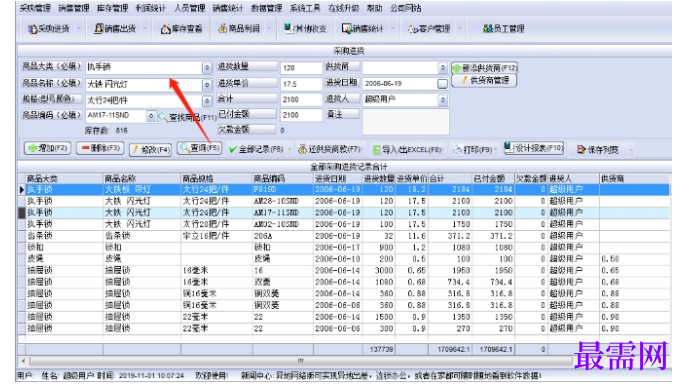686x387 pixels.
Task: Open the 帮助 menu
Action: click(374, 8)
